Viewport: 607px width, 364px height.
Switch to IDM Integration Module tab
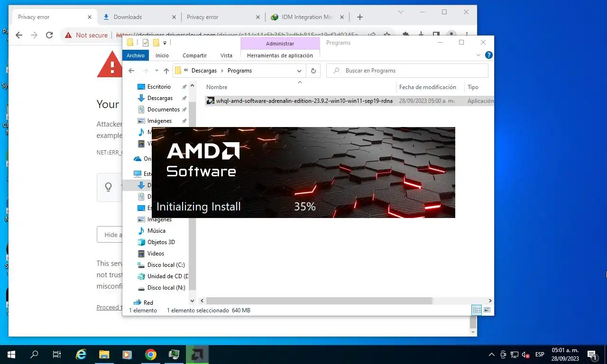tap(306, 17)
